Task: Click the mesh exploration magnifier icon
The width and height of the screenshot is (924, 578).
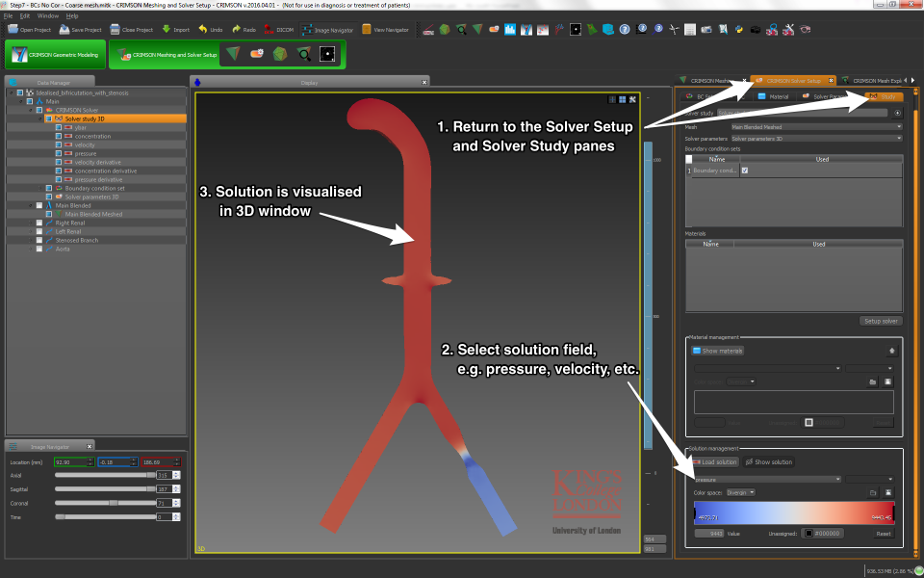Action: [303, 55]
